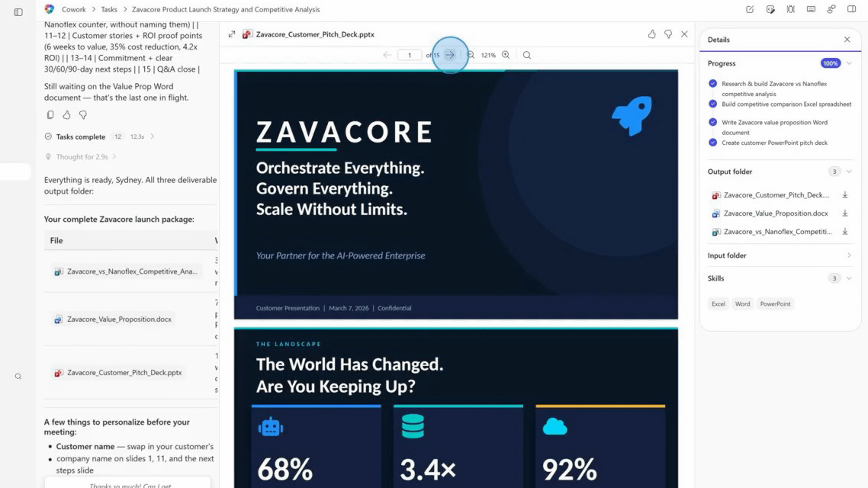Screen dimensions: 868x488
Task: Open search in the document preview
Action: click(x=527, y=55)
